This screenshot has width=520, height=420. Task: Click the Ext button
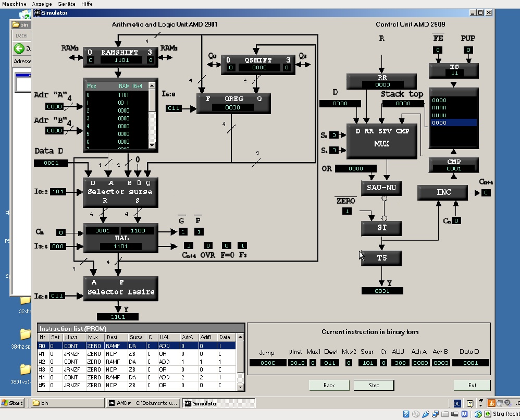coord(472,385)
